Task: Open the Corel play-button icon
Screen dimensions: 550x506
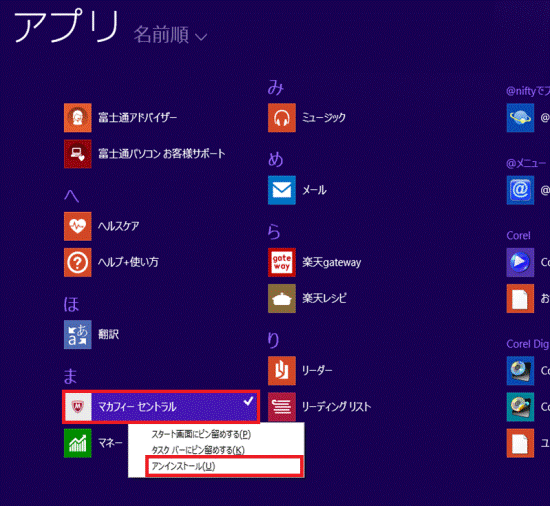Action: pos(520,262)
